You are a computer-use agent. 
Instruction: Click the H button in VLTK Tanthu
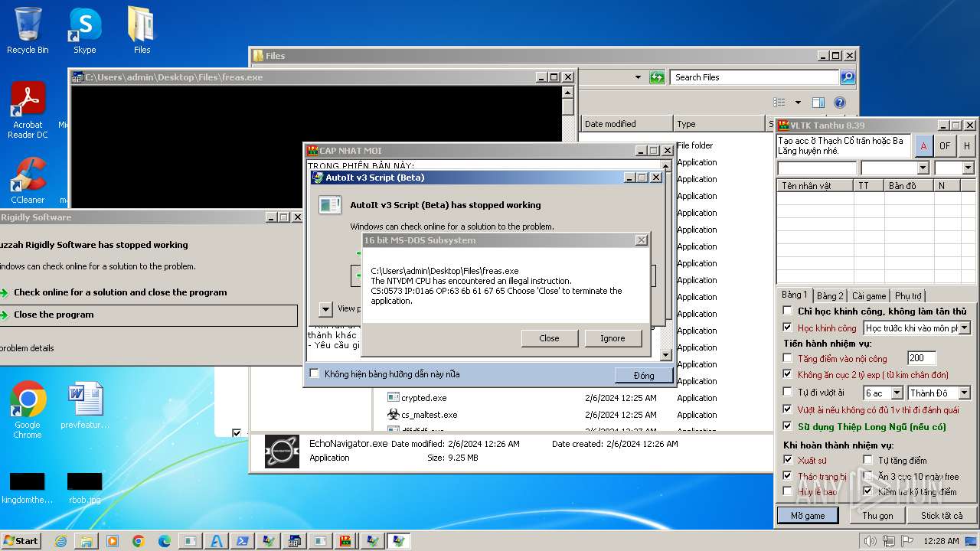pyautogui.click(x=967, y=145)
